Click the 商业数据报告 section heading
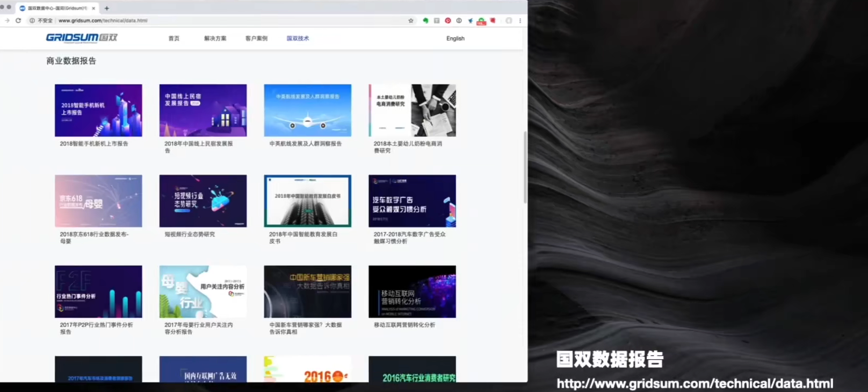868x392 pixels. [x=71, y=61]
